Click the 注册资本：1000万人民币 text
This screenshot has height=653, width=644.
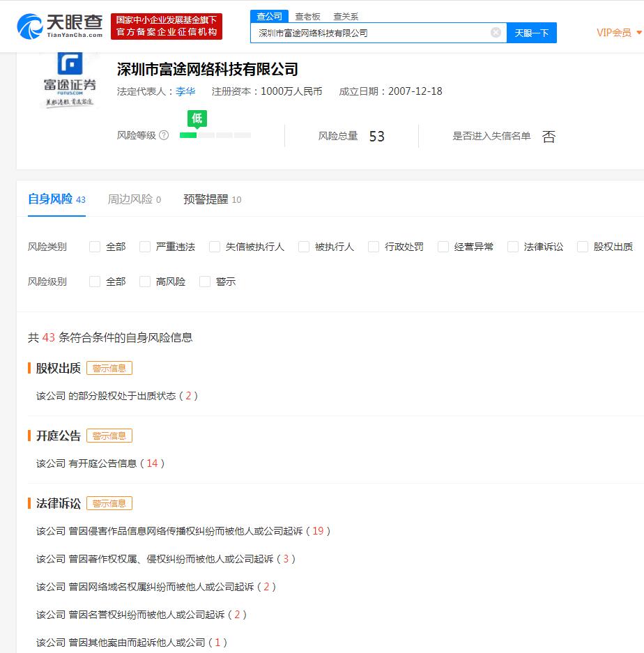click(x=267, y=91)
